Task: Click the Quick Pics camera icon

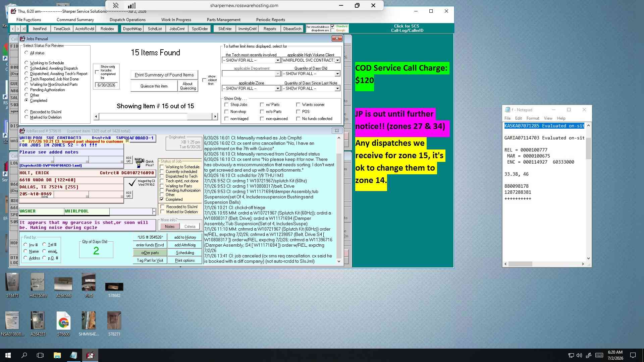Action: click(x=140, y=163)
